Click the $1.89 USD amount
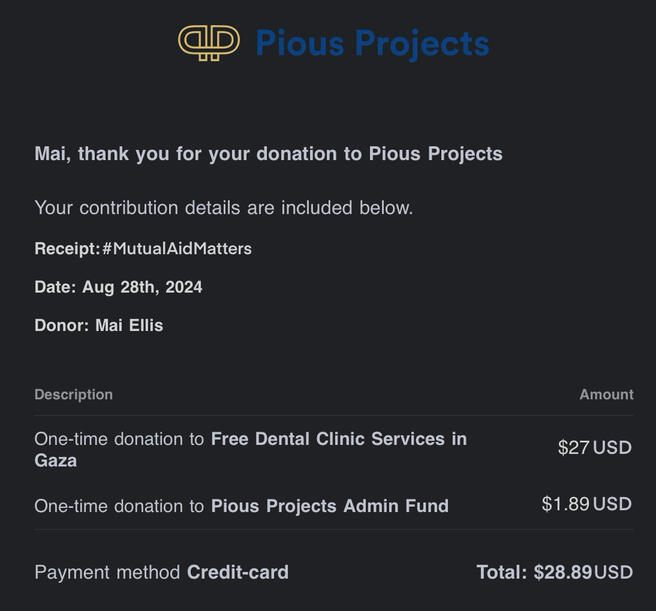This screenshot has height=611, width=656. tap(586, 504)
